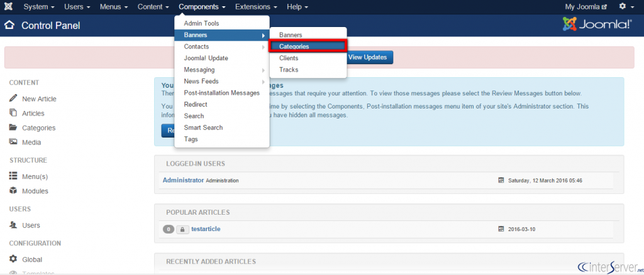Click the Joomla logo icon in top bar

click(8, 7)
